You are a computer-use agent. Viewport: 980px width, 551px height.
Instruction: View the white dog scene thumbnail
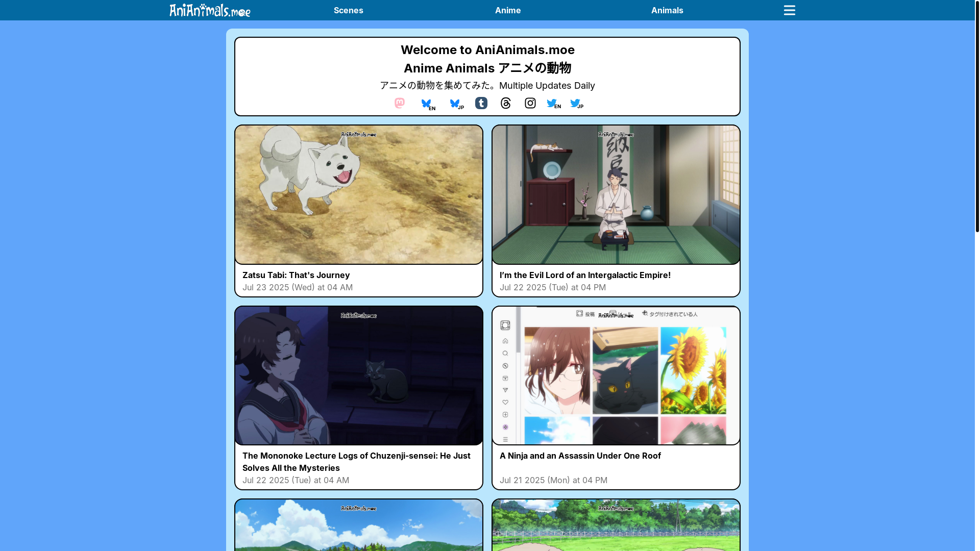pyautogui.click(x=359, y=195)
